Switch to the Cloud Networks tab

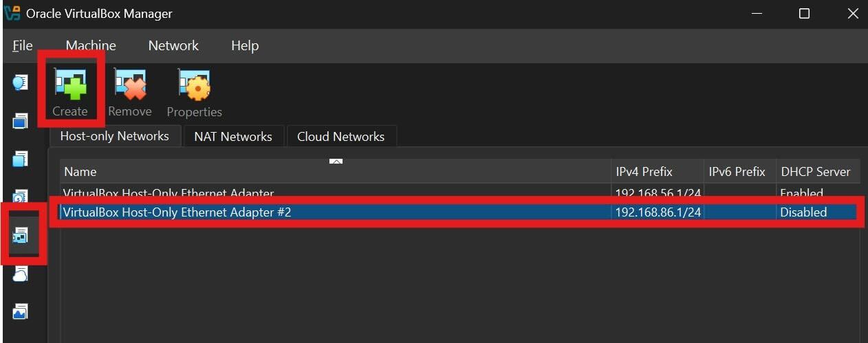click(x=340, y=137)
